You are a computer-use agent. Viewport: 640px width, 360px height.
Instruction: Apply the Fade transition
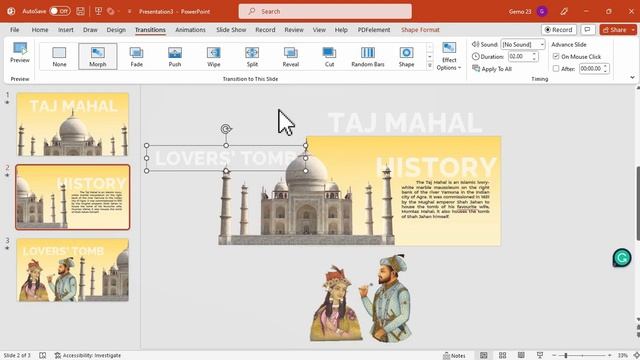click(136, 56)
